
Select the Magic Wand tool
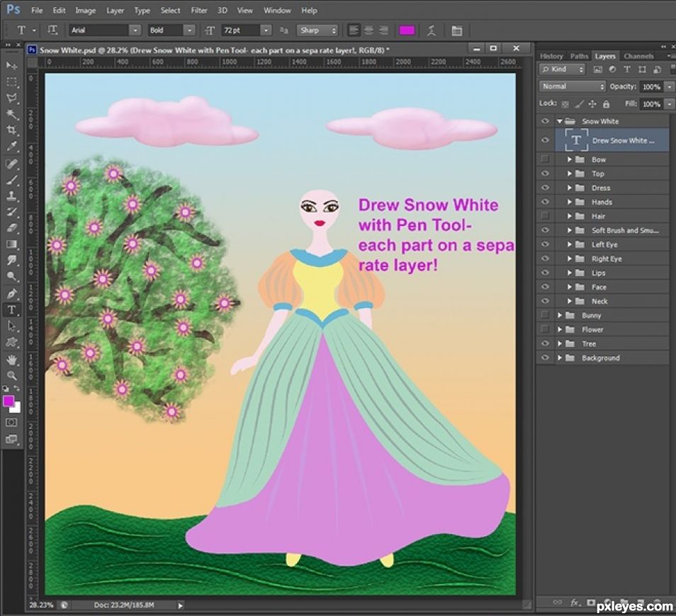coord(11,114)
